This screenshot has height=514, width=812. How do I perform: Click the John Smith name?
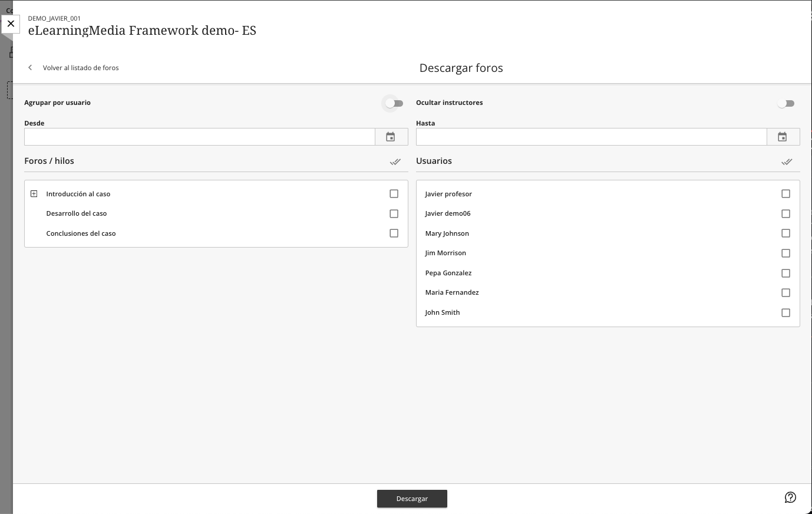pyautogui.click(x=443, y=312)
